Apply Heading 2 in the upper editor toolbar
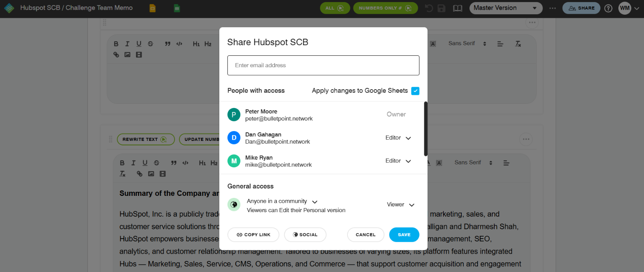Screen dimensions: 644x272 (208, 44)
